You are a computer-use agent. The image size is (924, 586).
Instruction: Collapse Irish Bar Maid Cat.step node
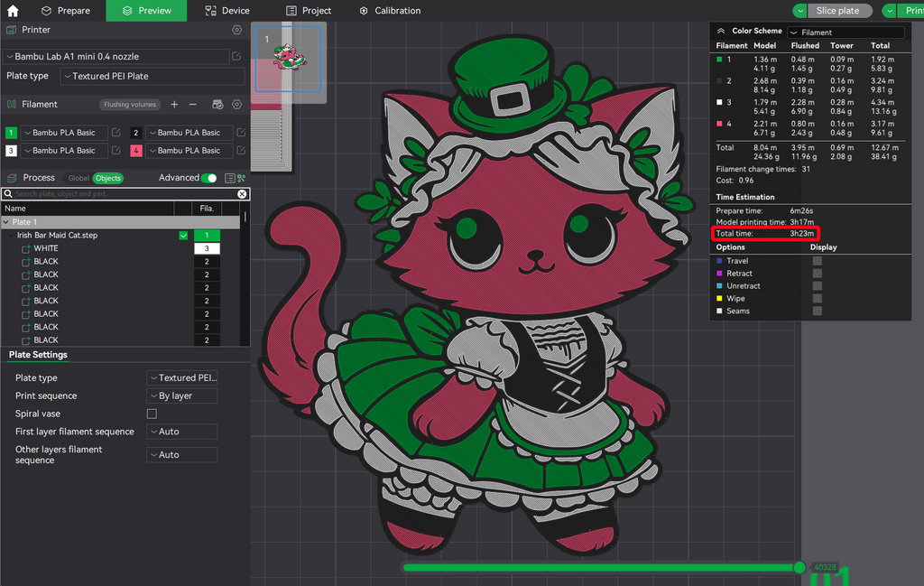tap(11, 236)
